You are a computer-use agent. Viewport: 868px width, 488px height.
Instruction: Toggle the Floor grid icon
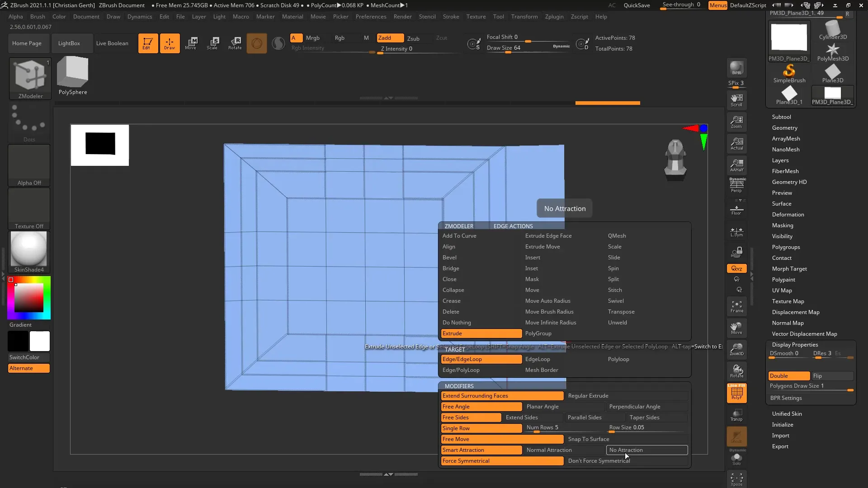coord(736,210)
